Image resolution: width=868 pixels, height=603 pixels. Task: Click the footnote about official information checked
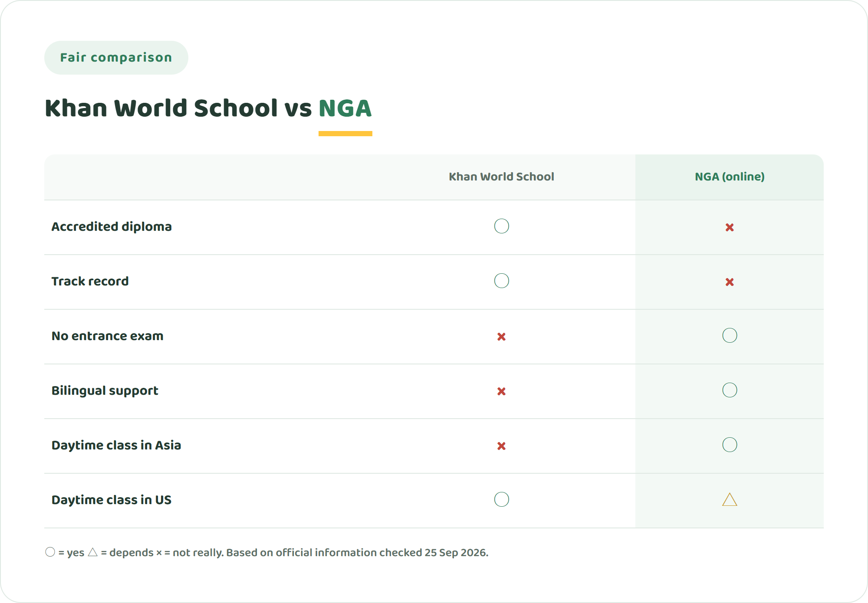[x=357, y=553]
